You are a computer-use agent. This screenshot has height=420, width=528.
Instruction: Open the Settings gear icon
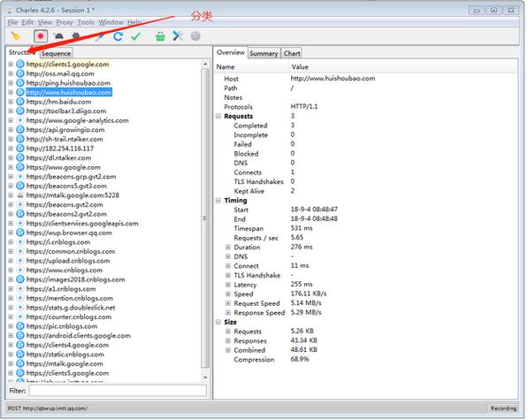pyautogui.click(x=195, y=36)
